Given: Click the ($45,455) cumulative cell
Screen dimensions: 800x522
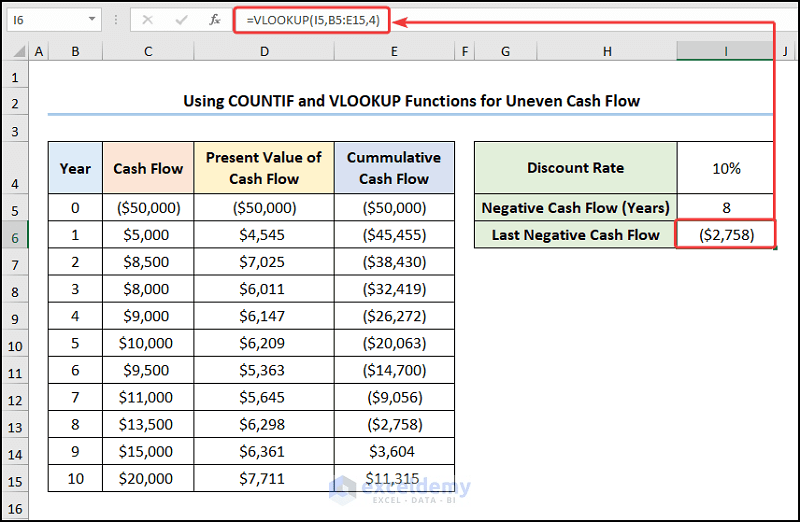Looking at the screenshot, I should [394, 235].
